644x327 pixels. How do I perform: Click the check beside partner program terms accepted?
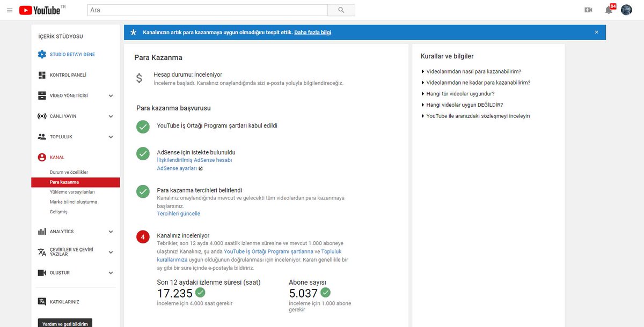[x=143, y=127]
